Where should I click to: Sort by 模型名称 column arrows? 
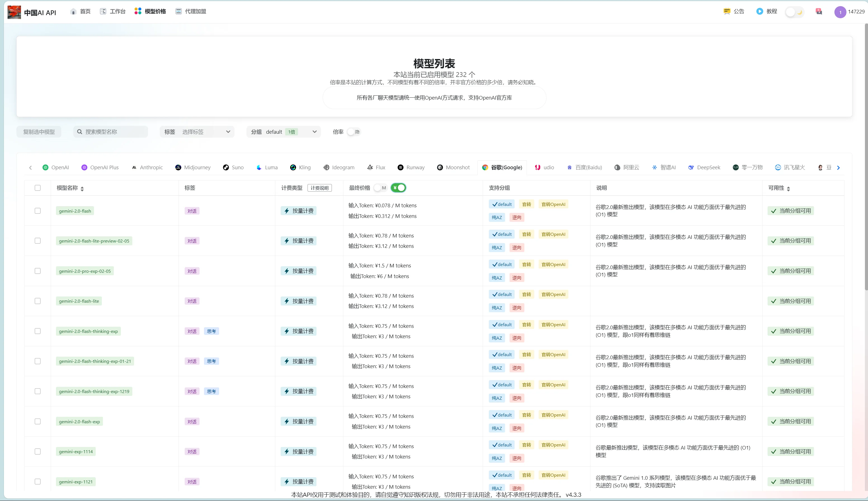tap(82, 189)
